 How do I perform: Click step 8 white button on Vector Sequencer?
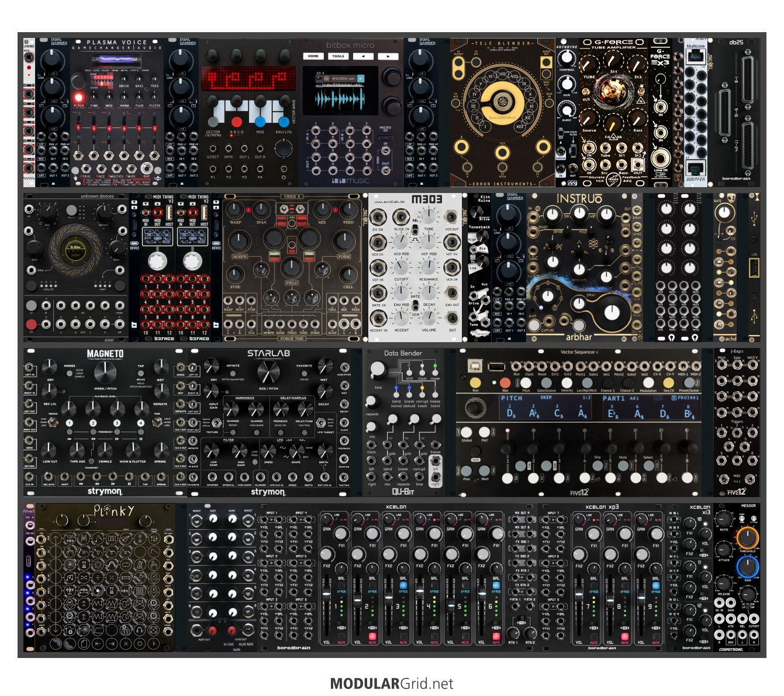coord(687,478)
